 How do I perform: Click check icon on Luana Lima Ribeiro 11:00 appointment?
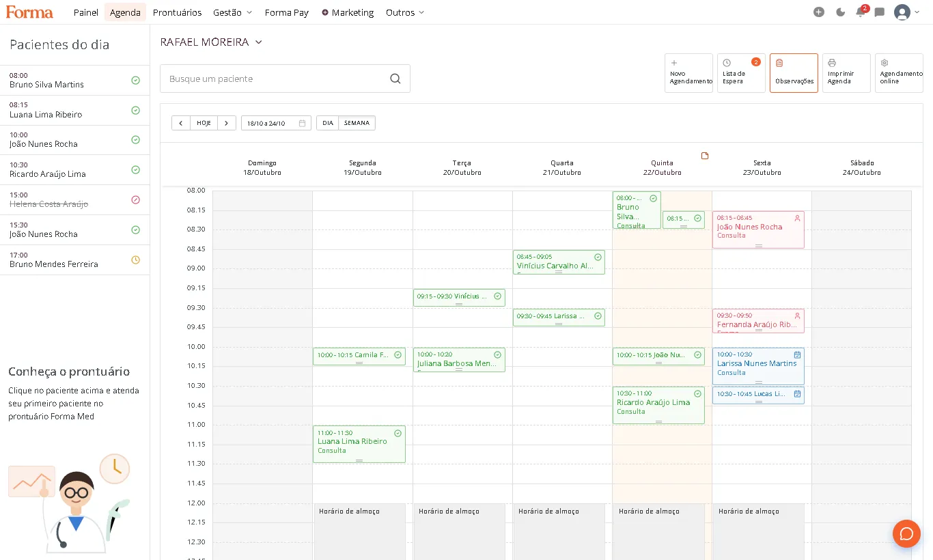(x=398, y=433)
